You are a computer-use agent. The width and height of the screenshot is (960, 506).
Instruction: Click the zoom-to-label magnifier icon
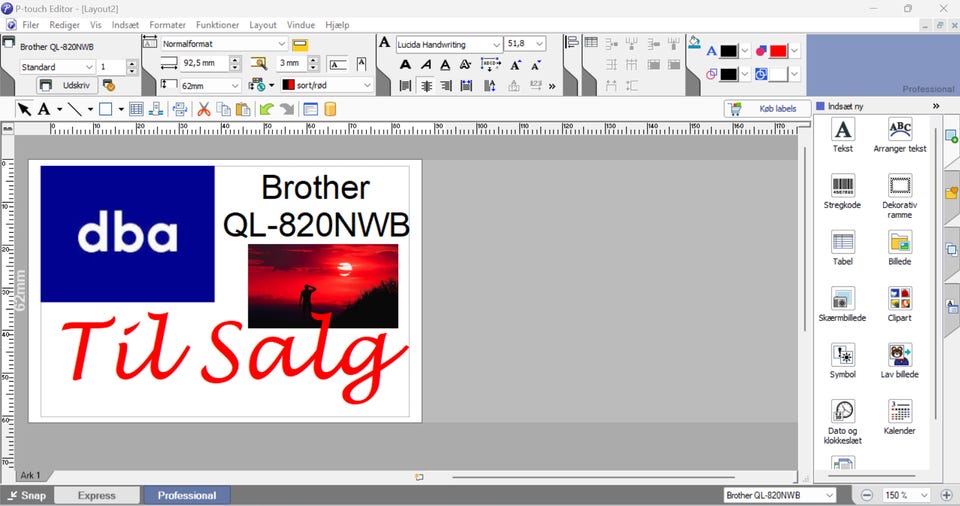tap(259, 63)
